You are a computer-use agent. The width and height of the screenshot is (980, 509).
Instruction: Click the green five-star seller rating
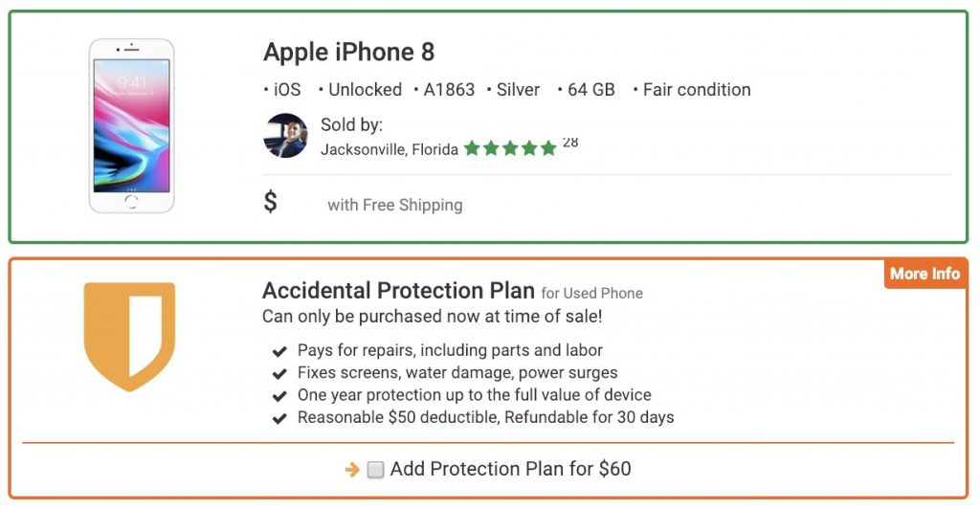point(510,148)
